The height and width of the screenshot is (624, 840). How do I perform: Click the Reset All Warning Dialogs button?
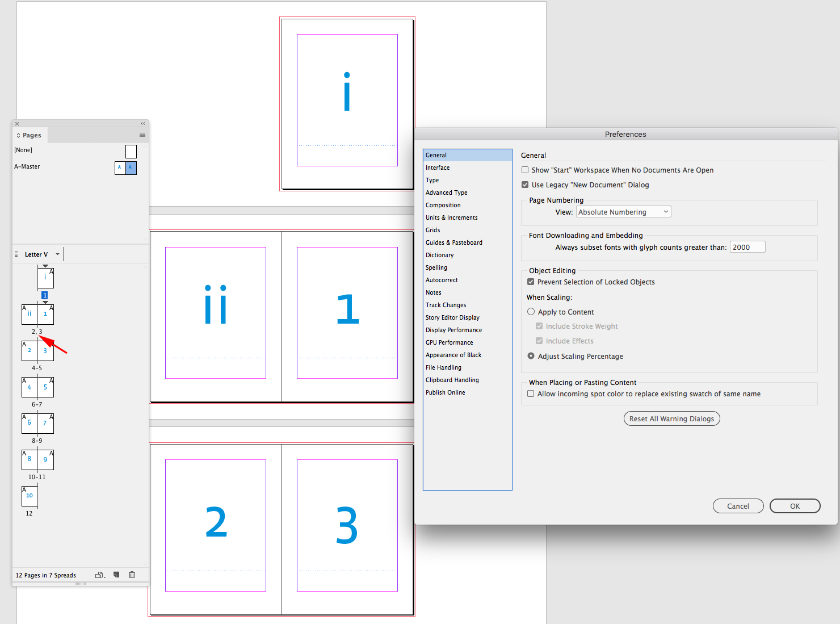[x=671, y=418]
